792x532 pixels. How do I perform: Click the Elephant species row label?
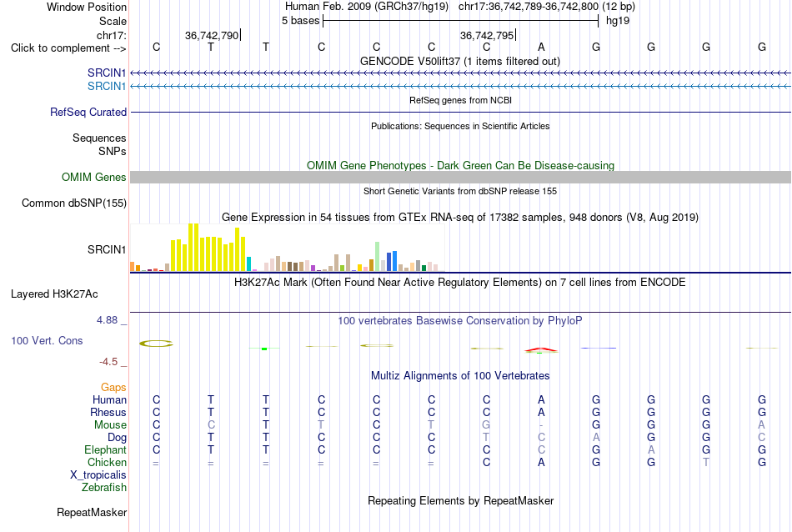(105, 449)
